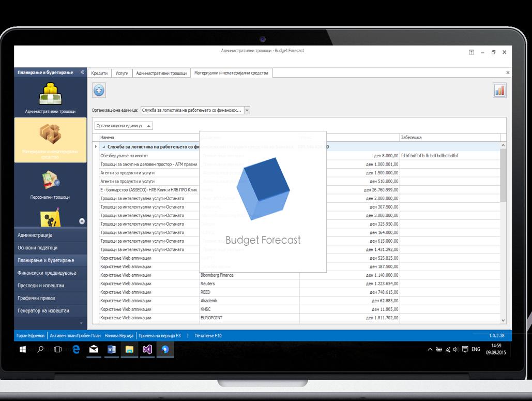Open File Explorer from the taskbar

[x=129, y=349]
